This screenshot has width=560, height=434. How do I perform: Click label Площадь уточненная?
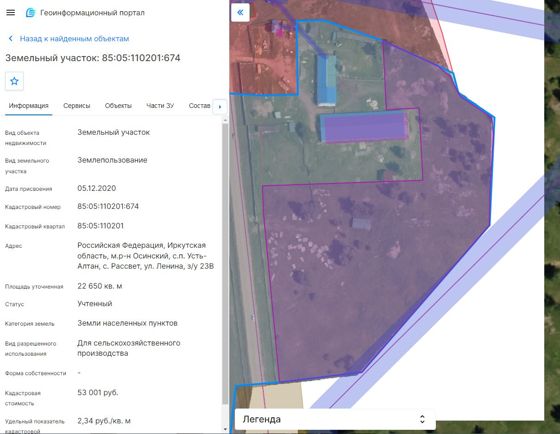[x=34, y=286]
